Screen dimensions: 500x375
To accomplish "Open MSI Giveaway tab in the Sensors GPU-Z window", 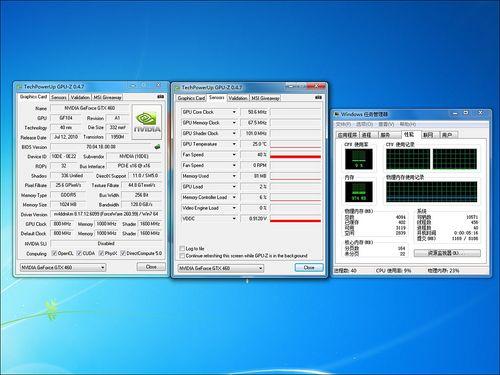I will tap(265, 98).
